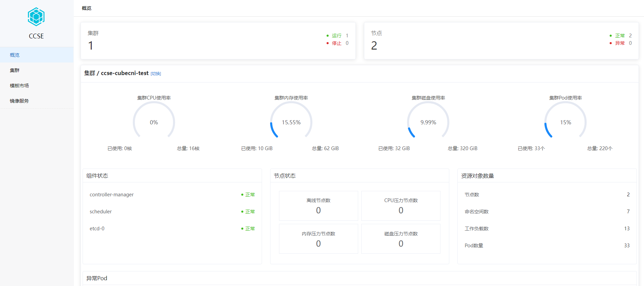Click 已使用: 10 GiB memory text
This screenshot has width=644, height=286.
257,148
